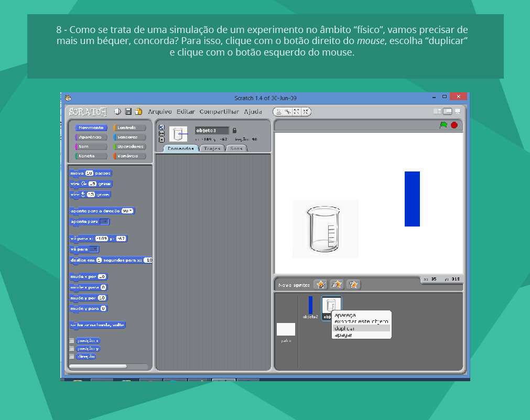Select the stamp duplicate tool in toolbar

tap(280, 112)
